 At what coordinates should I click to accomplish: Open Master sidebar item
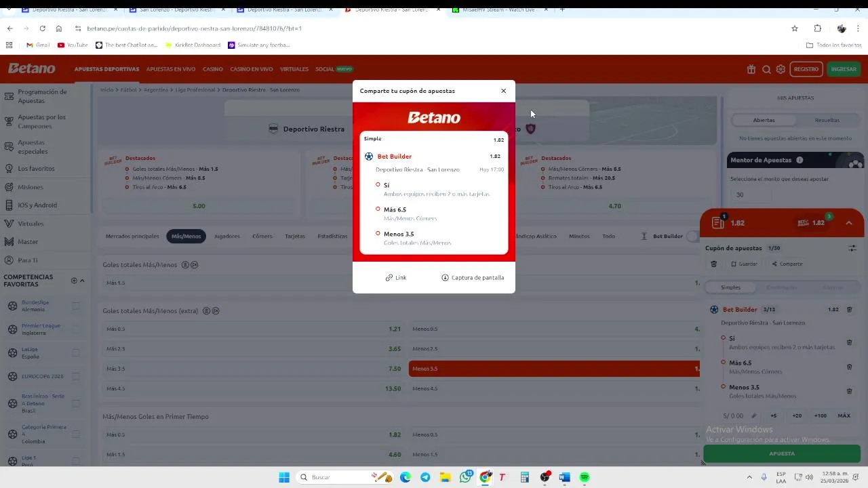click(45, 242)
